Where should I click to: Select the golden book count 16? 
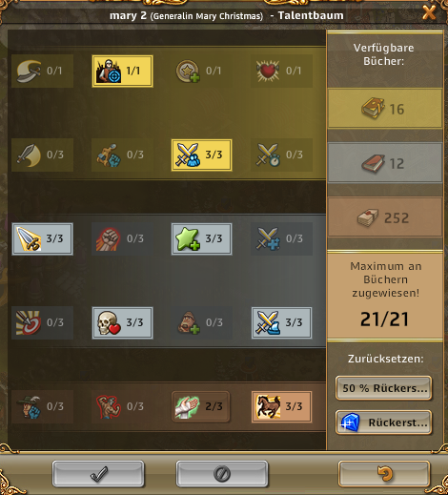(385, 109)
